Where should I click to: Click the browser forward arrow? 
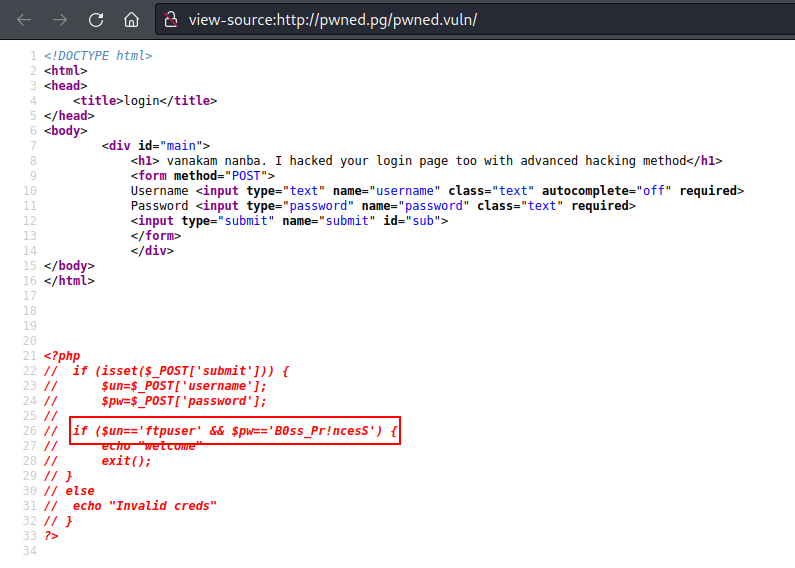(x=60, y=19)
